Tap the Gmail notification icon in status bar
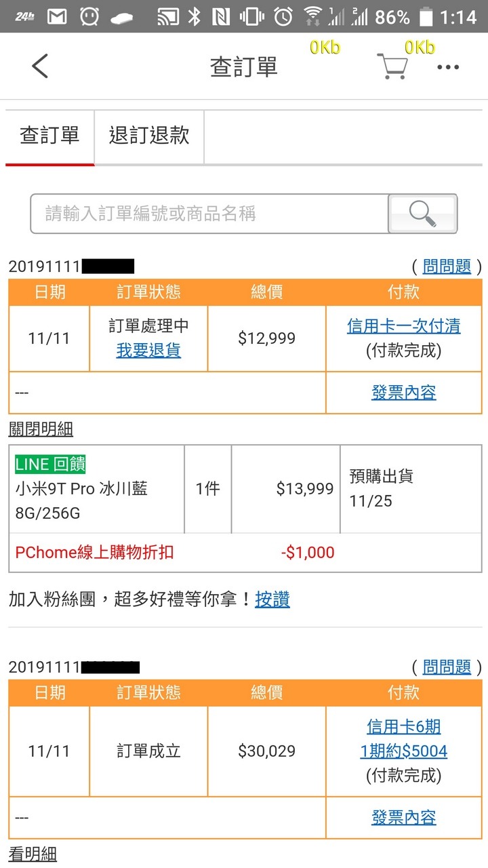Viewport: 488px width, 868px height. pos(57,16)
